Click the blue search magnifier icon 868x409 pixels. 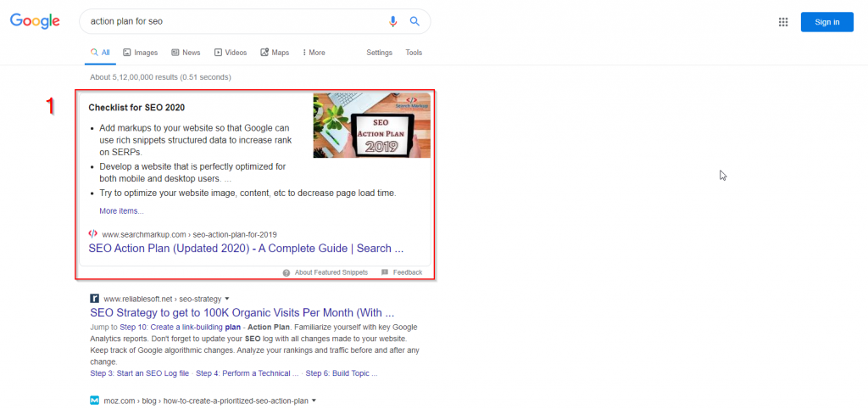point(415,21)
